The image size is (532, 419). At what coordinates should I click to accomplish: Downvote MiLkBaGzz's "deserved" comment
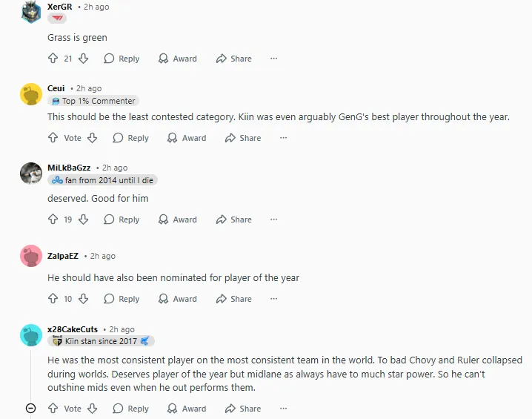tap(84, 220)
